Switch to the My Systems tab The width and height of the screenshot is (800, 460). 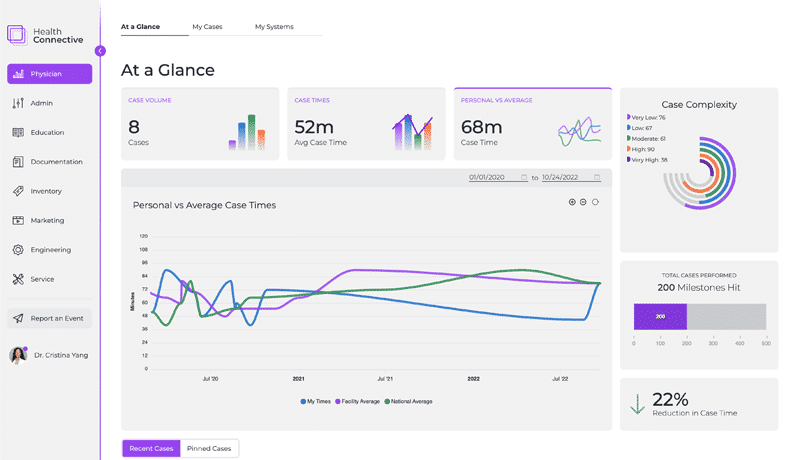(274, 27)
